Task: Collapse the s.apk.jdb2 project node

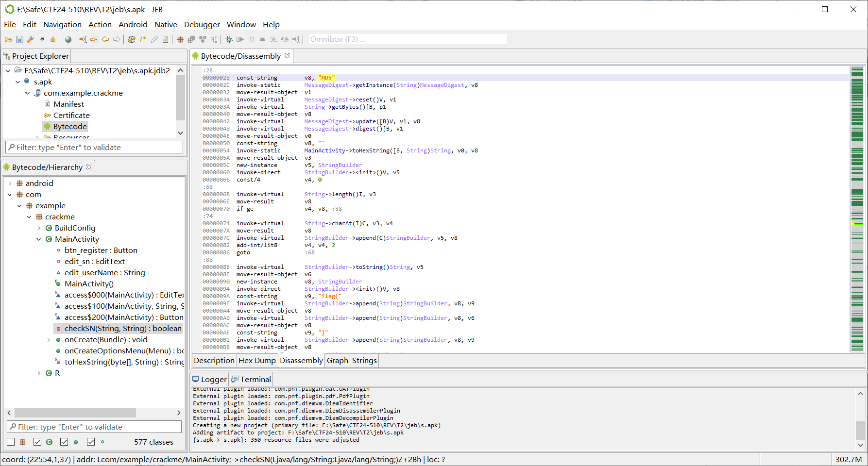Action: (8, 71)
